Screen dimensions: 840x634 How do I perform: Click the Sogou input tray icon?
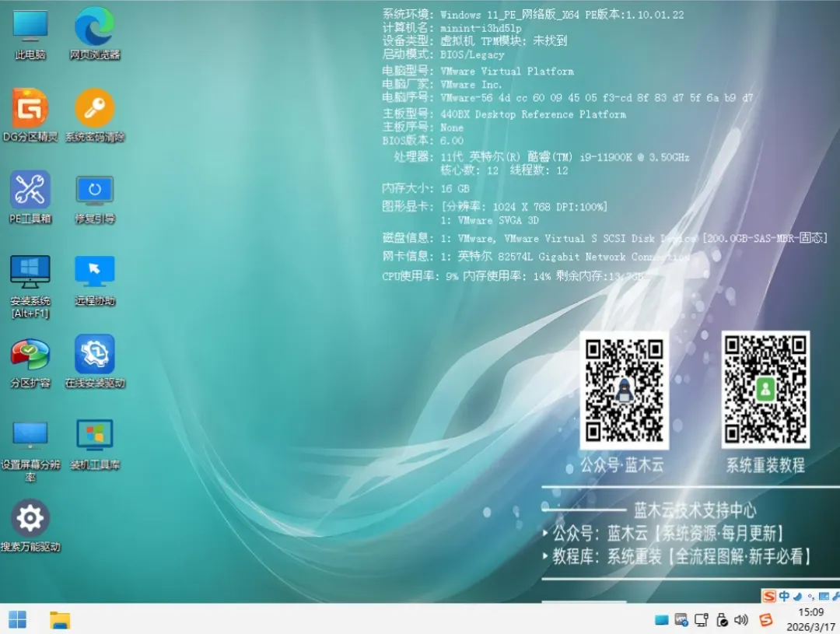pyautogui.click(x=766, y=620)
